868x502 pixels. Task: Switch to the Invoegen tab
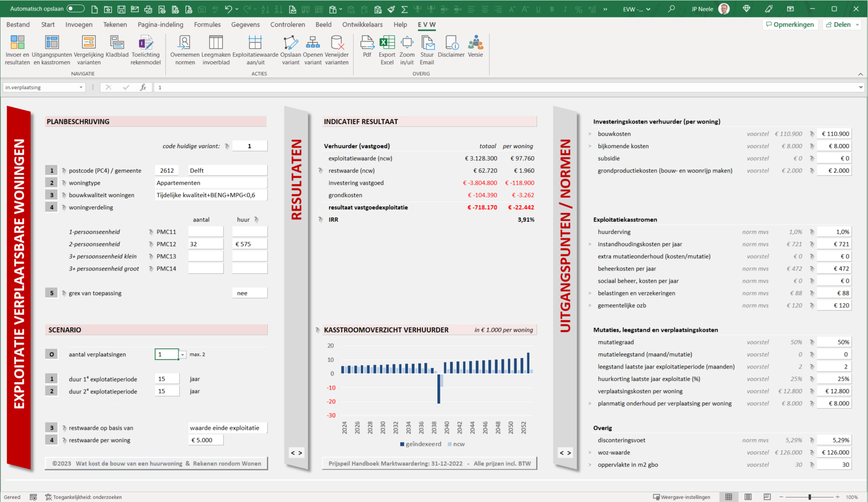point(79,25)
